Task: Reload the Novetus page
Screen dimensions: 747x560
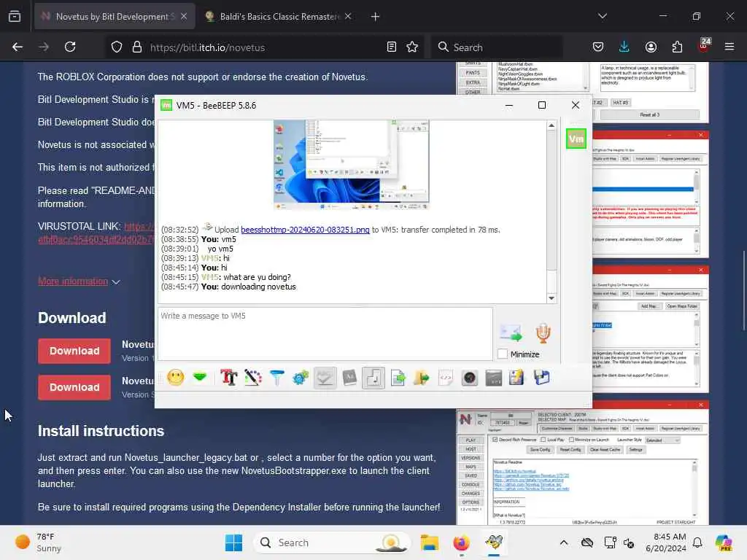Action: (x=70, y=47)
